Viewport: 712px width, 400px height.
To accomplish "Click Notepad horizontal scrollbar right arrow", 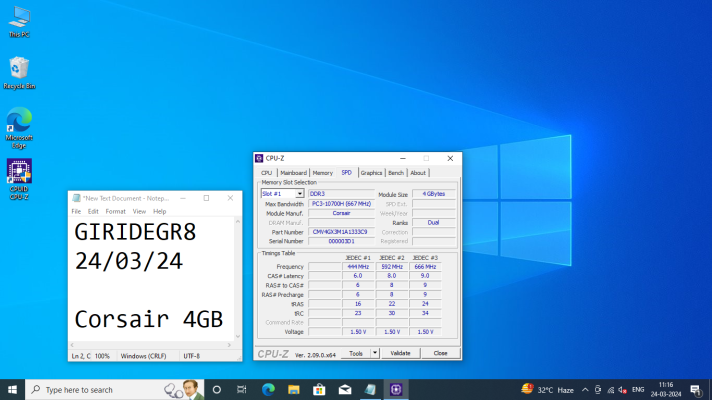I will [x=229, y=345].
